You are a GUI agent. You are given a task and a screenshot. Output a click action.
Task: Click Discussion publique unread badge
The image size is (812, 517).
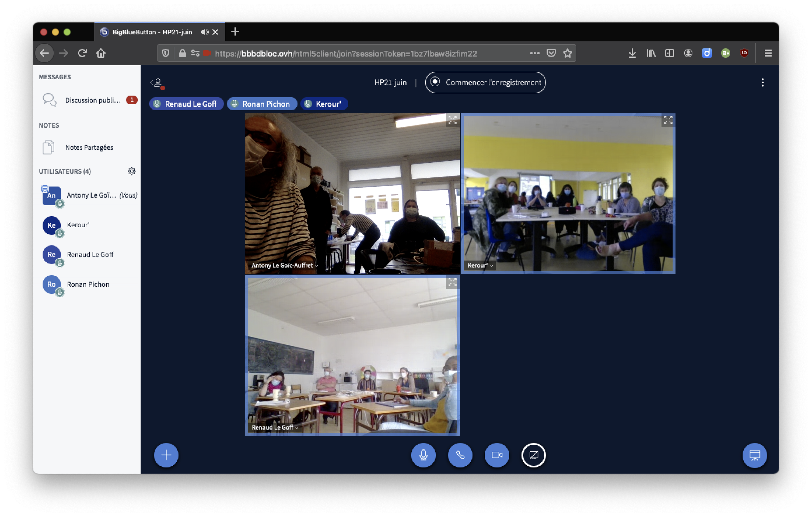click(132, 100)
